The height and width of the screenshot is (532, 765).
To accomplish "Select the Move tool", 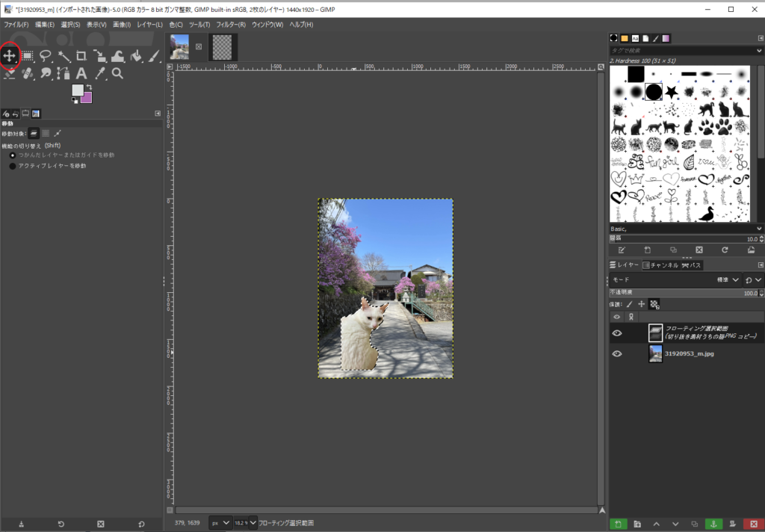I will click(x=10, y=55).
